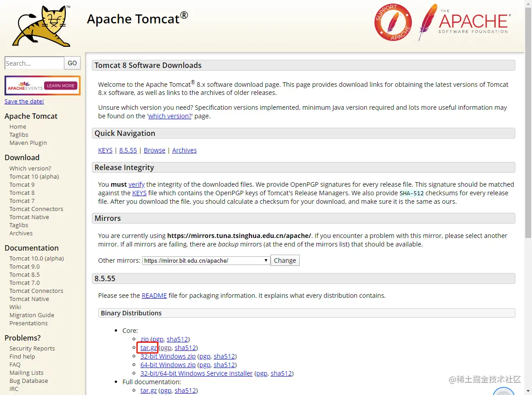
Task: Open Tomcat 10.0 (alpha) documentation
Action: (x=36, y=258)
